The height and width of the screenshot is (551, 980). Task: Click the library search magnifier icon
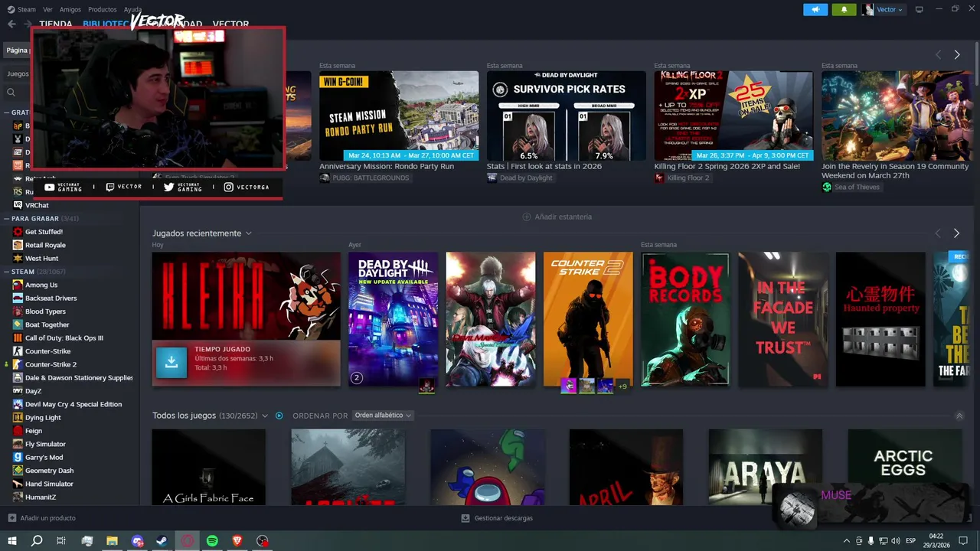pyautogui.click(x=11, y=92)
